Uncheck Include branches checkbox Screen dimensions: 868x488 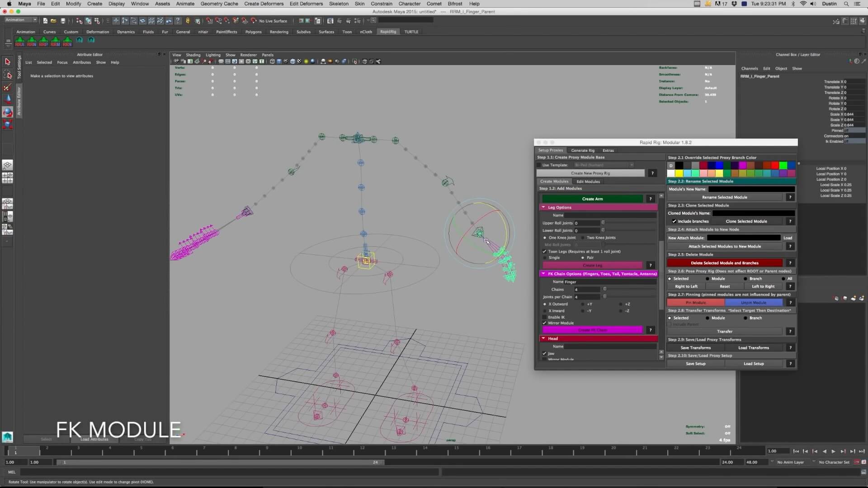pyautogui.click(x=674, y=221)
